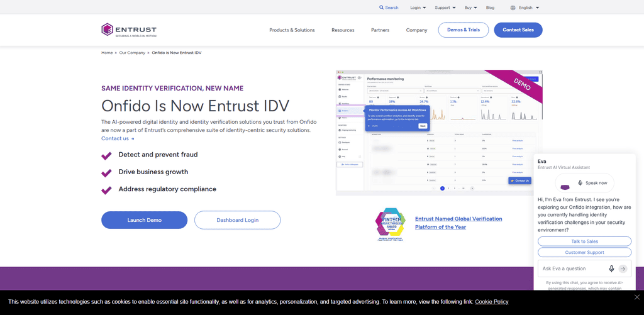This screenshot has width=644, height=315.
Task: Follow the Contact us link
Action: [x=118, y=138]
